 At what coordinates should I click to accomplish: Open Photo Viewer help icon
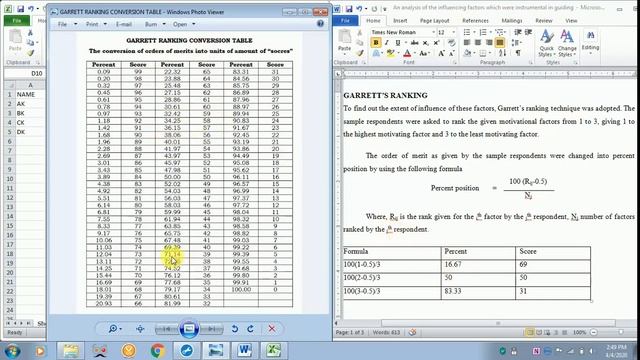(x=320, y=24)
